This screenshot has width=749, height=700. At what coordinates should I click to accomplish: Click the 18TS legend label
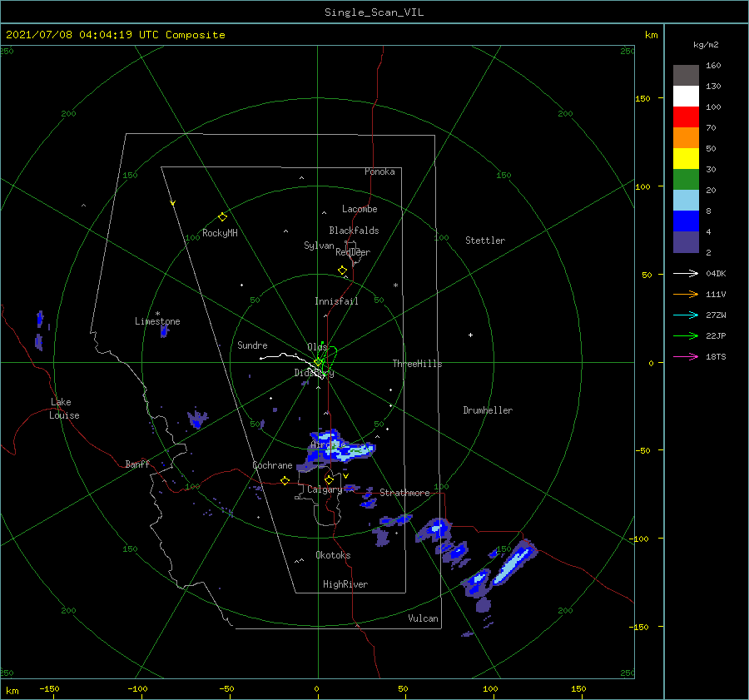coord(716,356)
